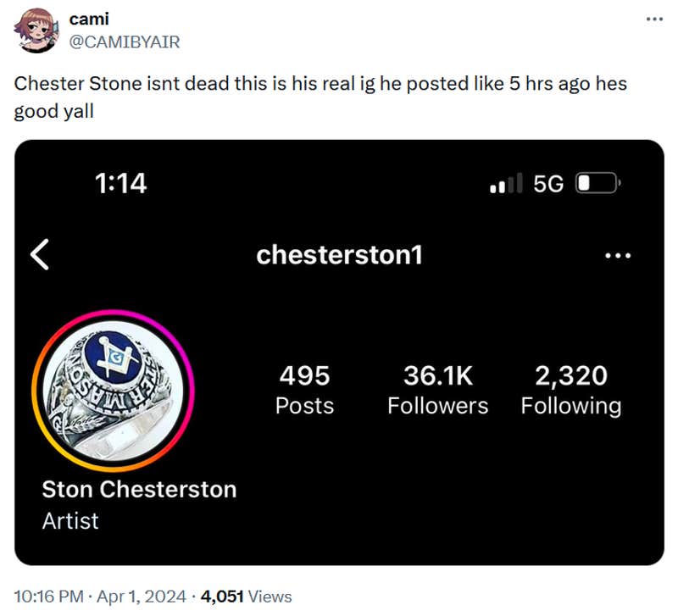Click the username chesterston1 title
Screen dimensions: 678x616
(x=341, y=255)
